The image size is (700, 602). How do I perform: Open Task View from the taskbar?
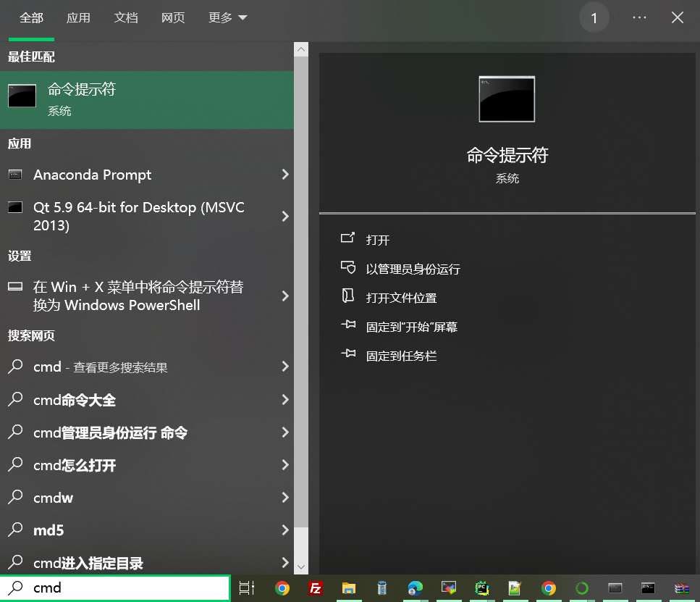tap(246, 588)
